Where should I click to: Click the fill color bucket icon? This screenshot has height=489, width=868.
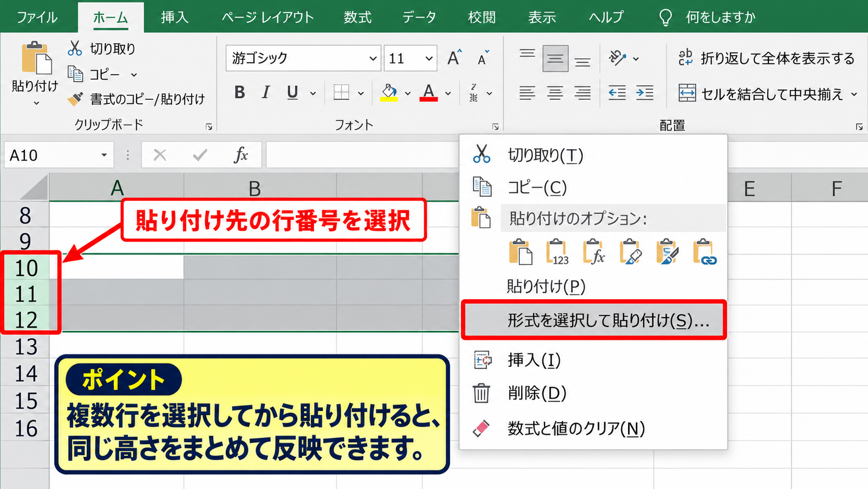click(389, 92)
